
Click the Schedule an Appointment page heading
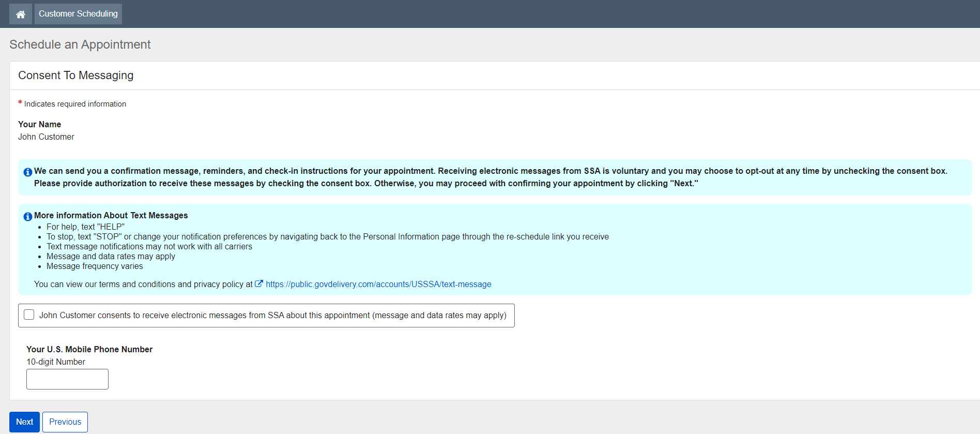point(80,44)
